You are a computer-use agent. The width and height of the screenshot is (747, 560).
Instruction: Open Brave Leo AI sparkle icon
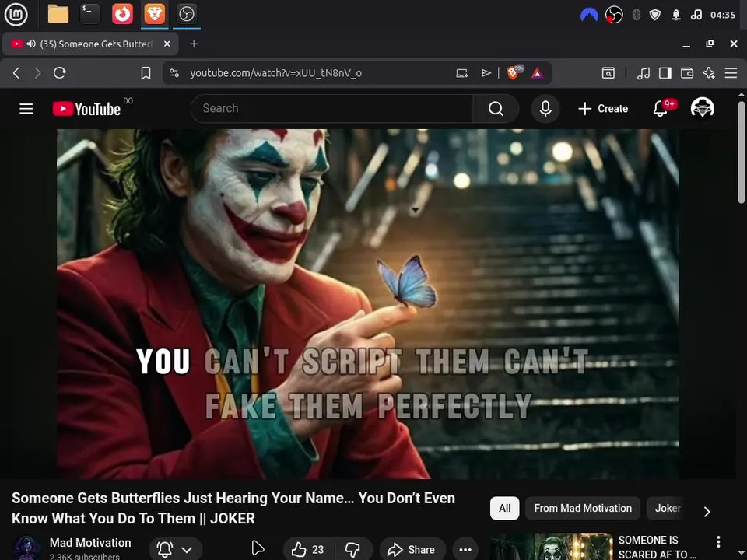(x=709, y=73)
